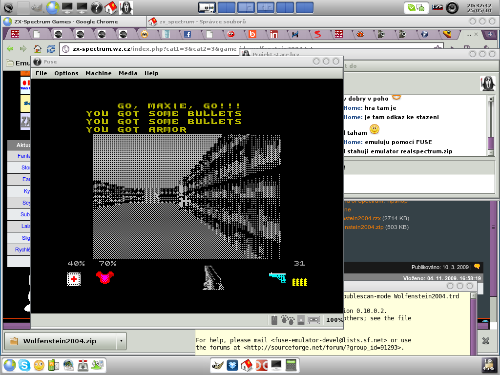
Task: Click the cyan pistol icon in the game
Action: [278, 277]
